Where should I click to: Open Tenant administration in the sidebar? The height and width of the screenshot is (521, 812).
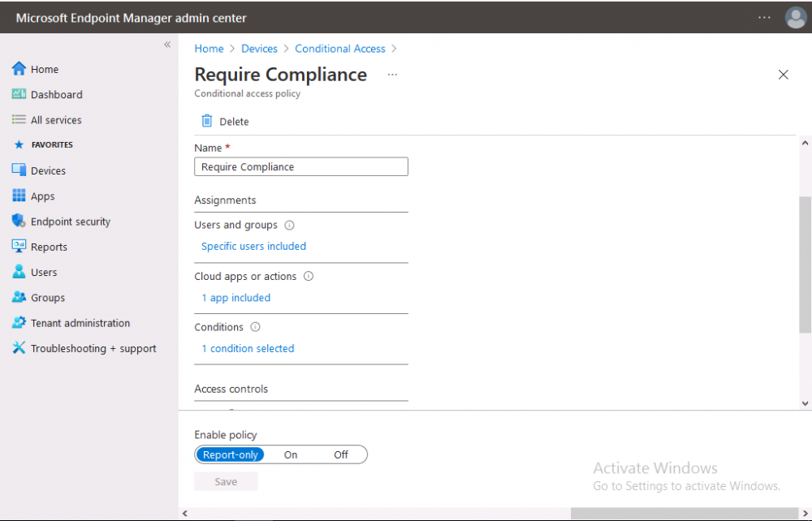(x=80, y=323)
